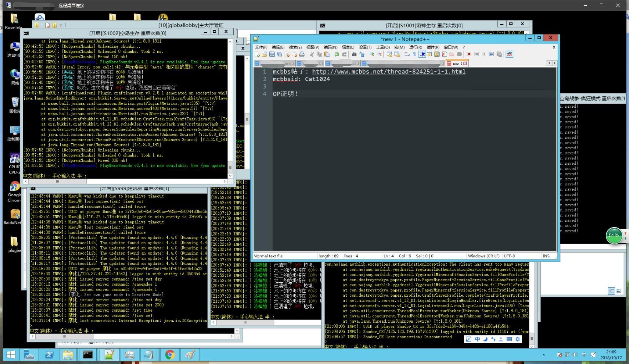
Task: Open the 语言(L) language menu
Action: click(348, 47)
